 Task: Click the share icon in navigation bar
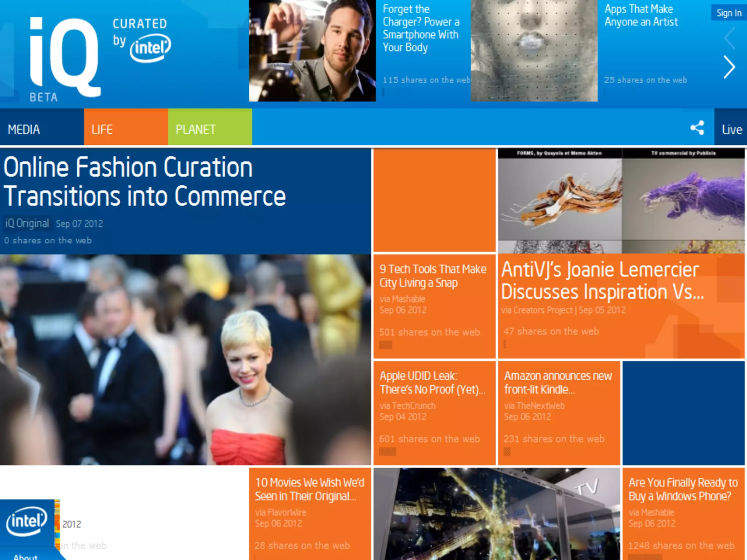(697, 128)
